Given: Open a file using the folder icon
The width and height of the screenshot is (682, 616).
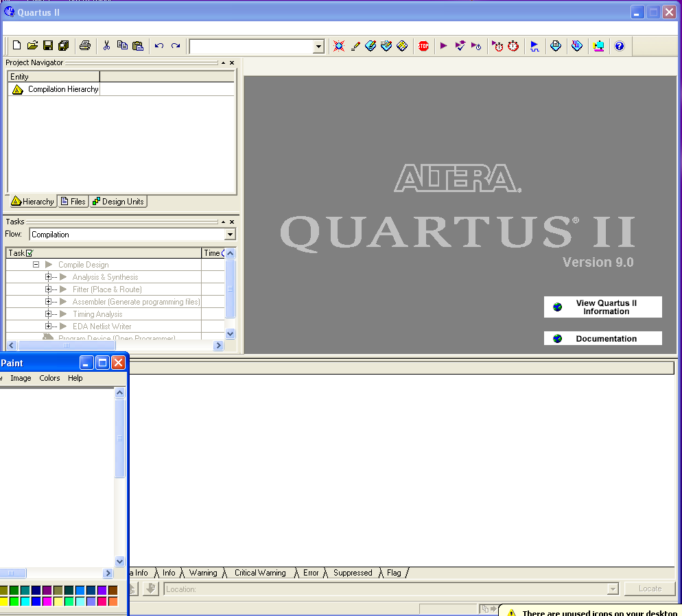Looking at the screenshot, I should click(x=32, y=46).
